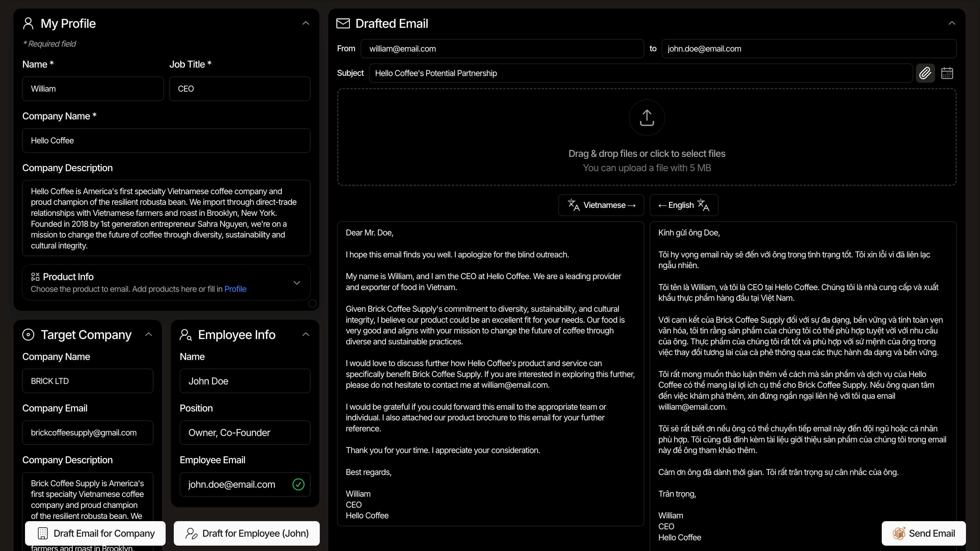Image resolution: width=980 pixels, height=551 pixels.
Task: Click the green verified checkmark on employee email
Action: pos(298,484)
